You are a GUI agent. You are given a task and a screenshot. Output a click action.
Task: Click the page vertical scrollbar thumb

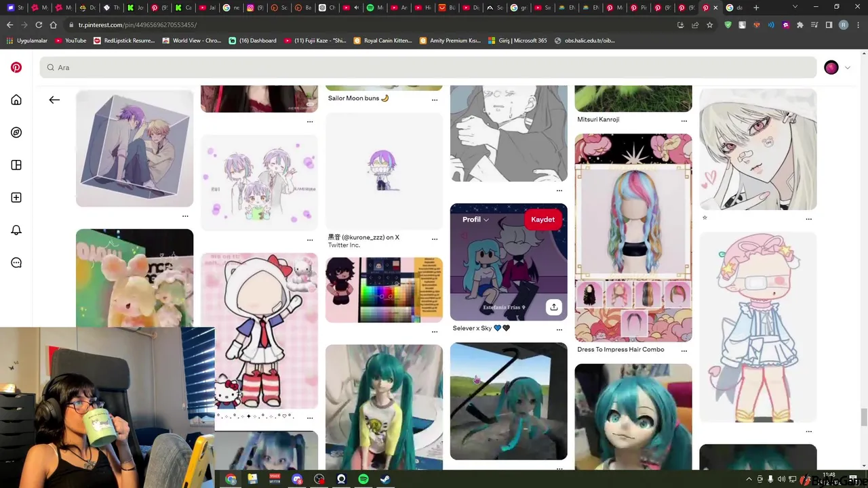864,418
